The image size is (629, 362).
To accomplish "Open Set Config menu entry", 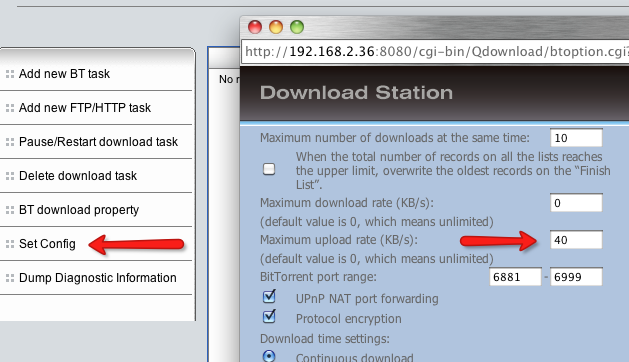I will [47, 244].
